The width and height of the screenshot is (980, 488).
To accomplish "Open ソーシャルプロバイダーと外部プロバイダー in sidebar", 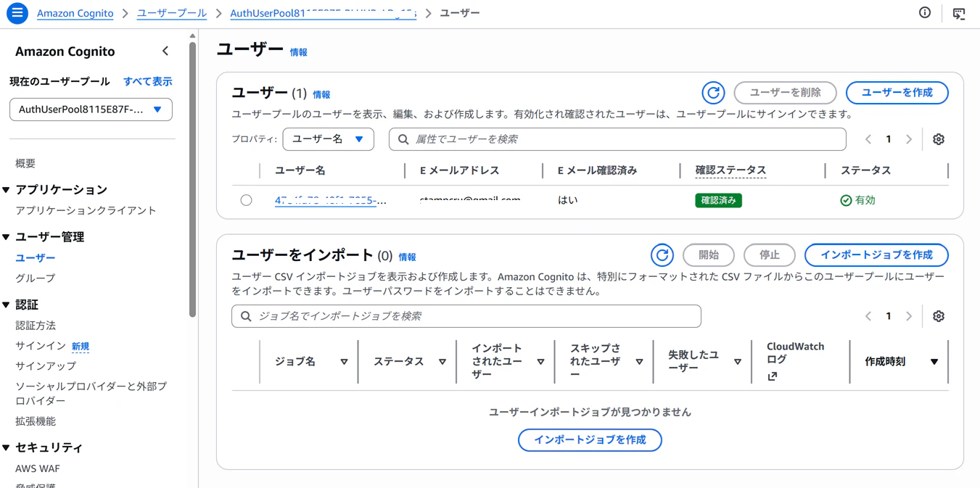I will [91, 394].
